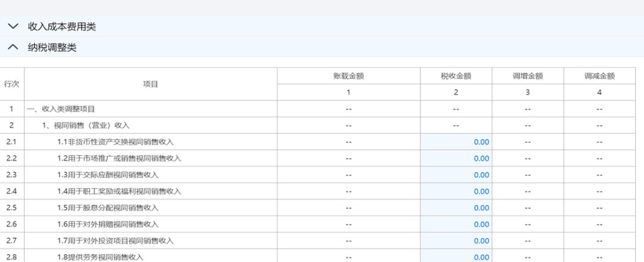
Task: Select 税收金额 field for row 2.7 对外投资项目
Action: pyautogui.click(x=456, y=241)
